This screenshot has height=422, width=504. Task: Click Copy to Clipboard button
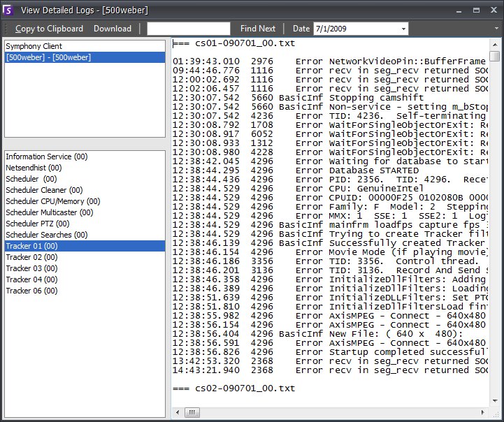(49, 29)
